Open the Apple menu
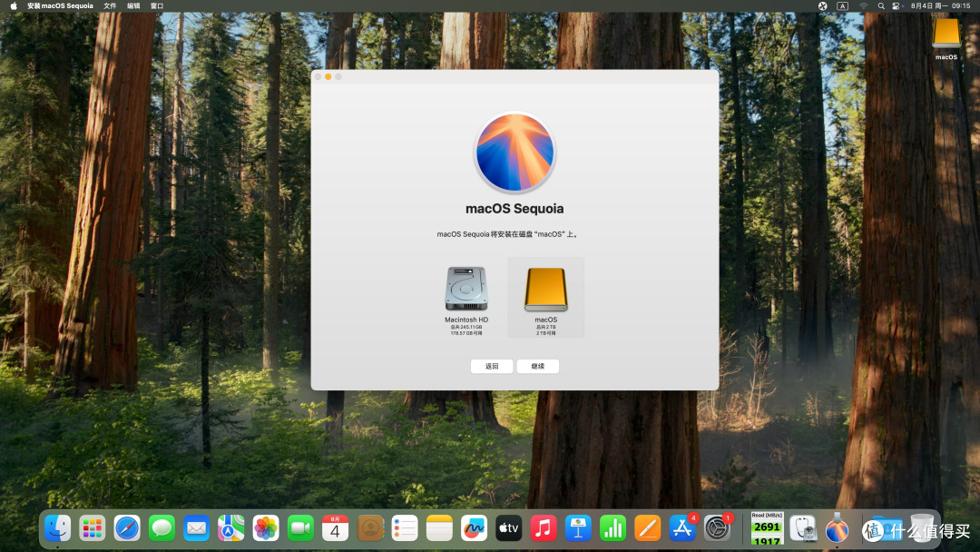The width and height of the screenshot is (980, 552). tap(14, 5)
